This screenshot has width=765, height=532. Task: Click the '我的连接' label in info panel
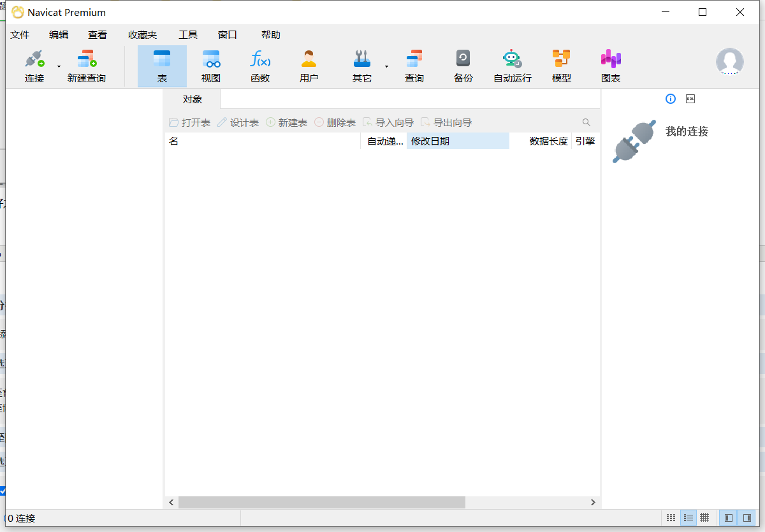click(x=687, y=131)
